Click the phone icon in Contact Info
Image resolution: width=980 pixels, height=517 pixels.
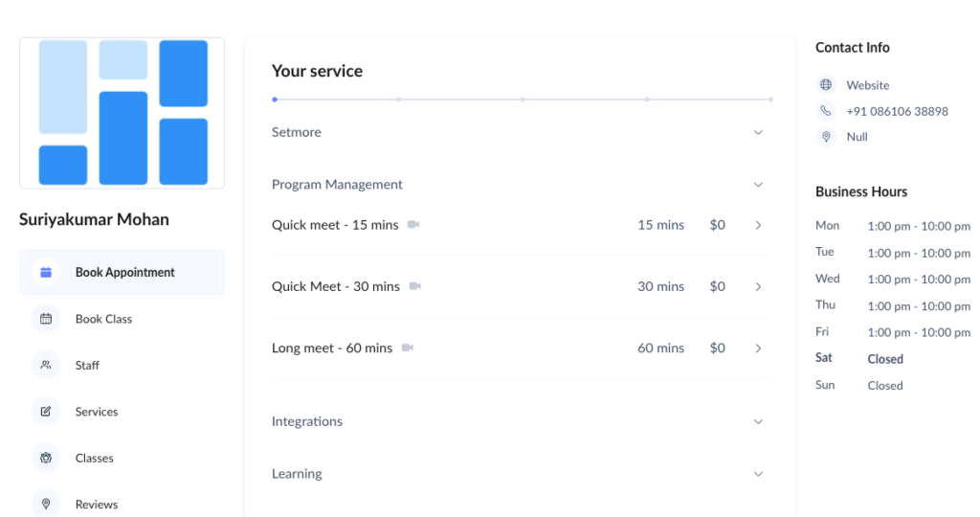click(x=826, y=111)
